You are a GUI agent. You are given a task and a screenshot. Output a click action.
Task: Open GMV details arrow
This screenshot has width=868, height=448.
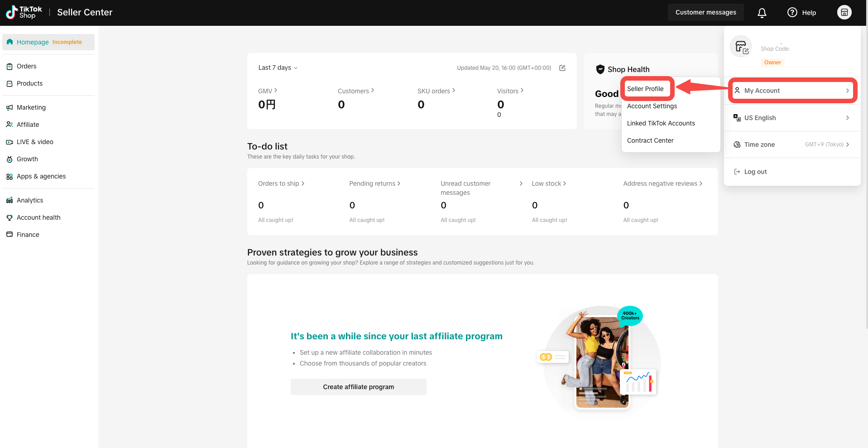tap(276, 91)
